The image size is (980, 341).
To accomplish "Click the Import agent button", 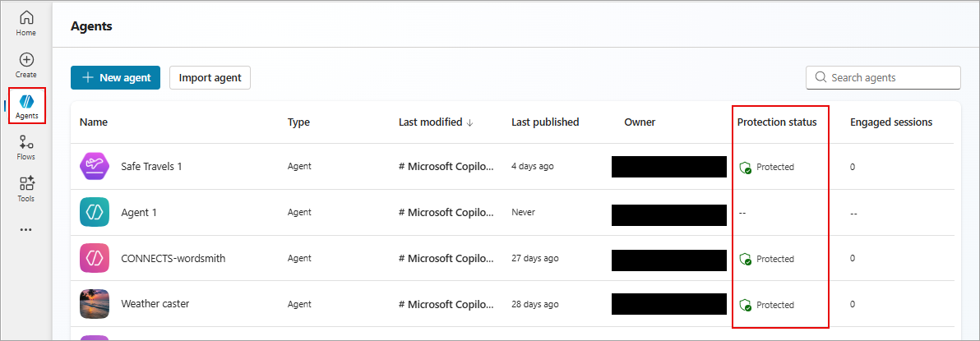I will click(210, 78).
